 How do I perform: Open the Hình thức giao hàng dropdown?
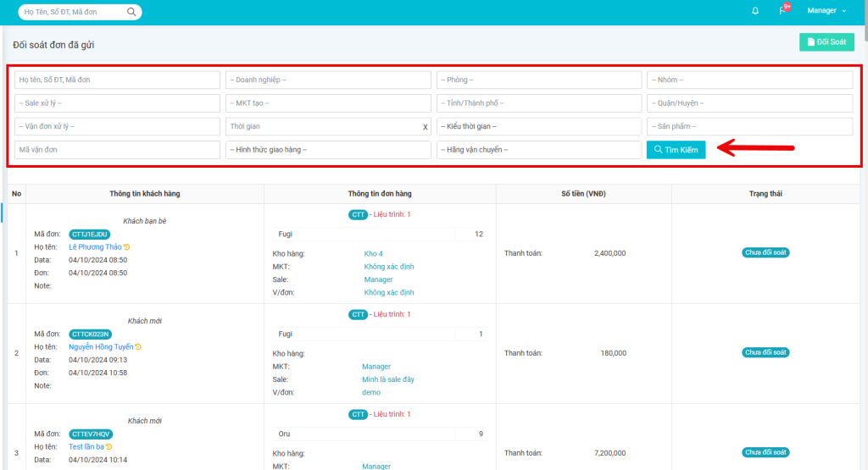click(x=328, y=150)
